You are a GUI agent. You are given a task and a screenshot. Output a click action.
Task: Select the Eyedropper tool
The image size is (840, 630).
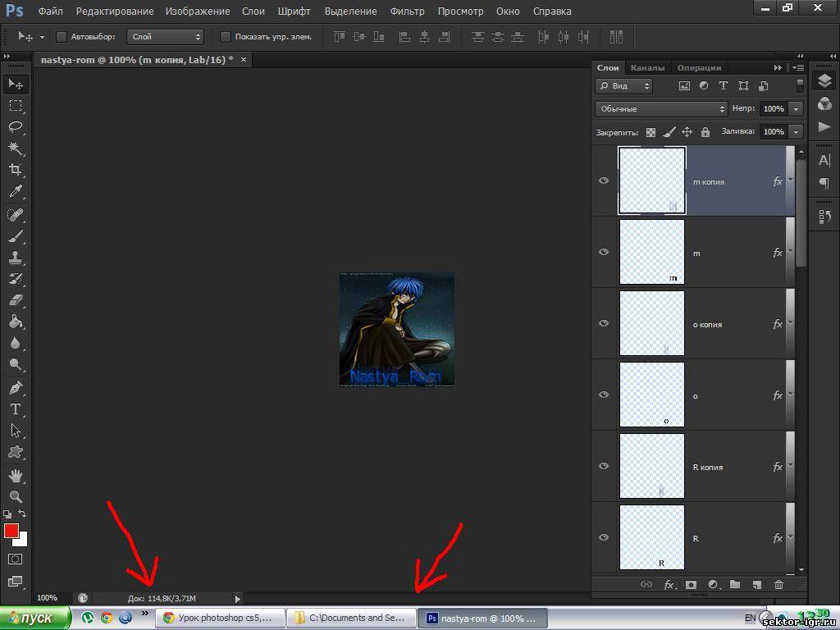[16, 191]
